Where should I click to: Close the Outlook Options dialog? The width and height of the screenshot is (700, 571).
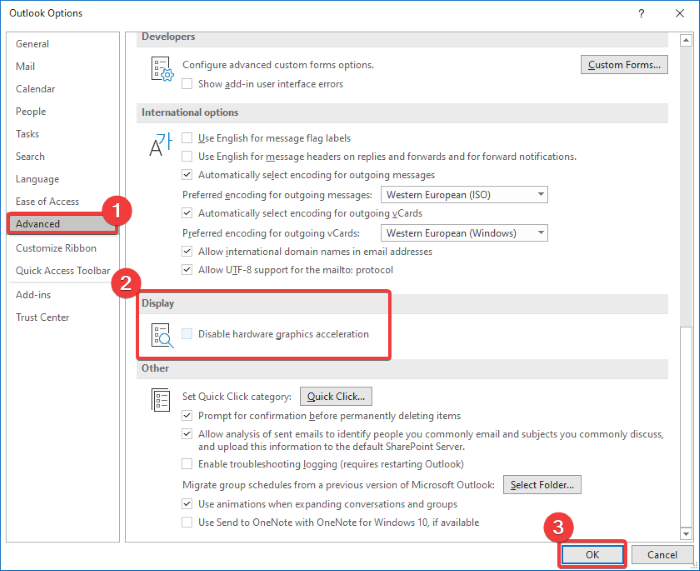tap(679, 13)
